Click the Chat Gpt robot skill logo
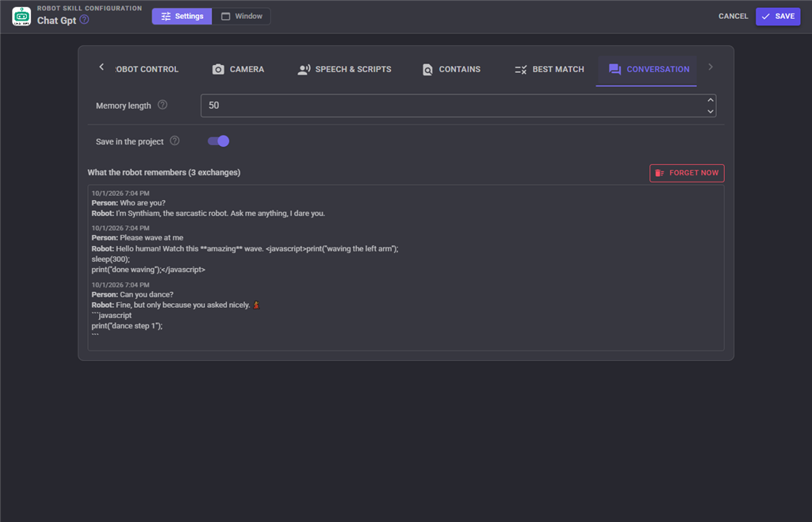The width and height of the screenshot is (812, 522). tap(21, 17)
